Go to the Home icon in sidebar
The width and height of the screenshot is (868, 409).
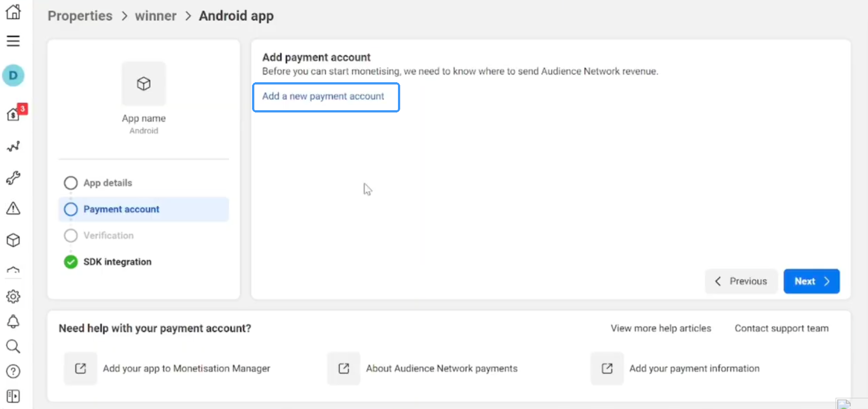point(13,11)
